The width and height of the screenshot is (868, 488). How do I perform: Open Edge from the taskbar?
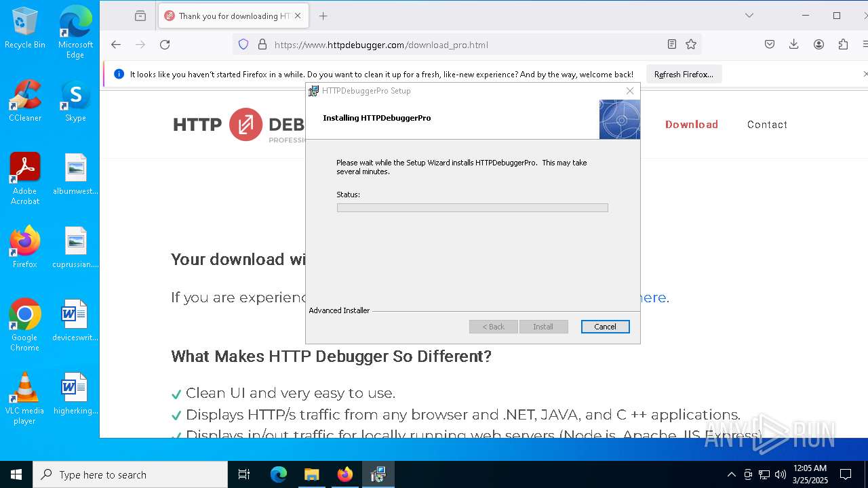279,474
